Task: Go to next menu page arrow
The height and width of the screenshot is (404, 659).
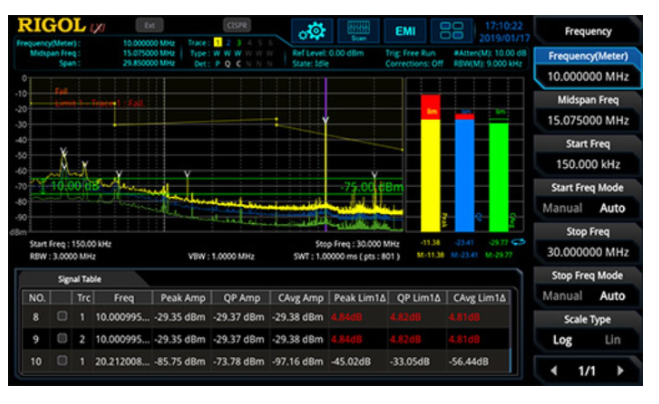Action: tap(620, 370)
